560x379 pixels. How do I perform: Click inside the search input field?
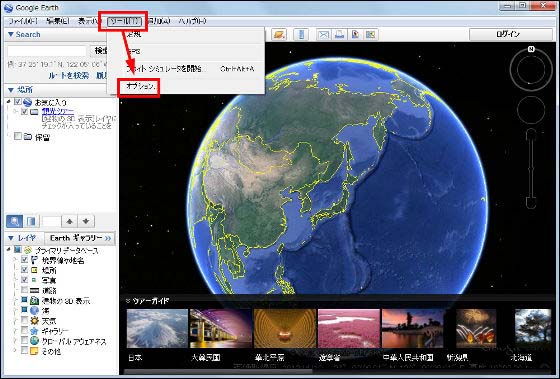(x=47, y=51)
